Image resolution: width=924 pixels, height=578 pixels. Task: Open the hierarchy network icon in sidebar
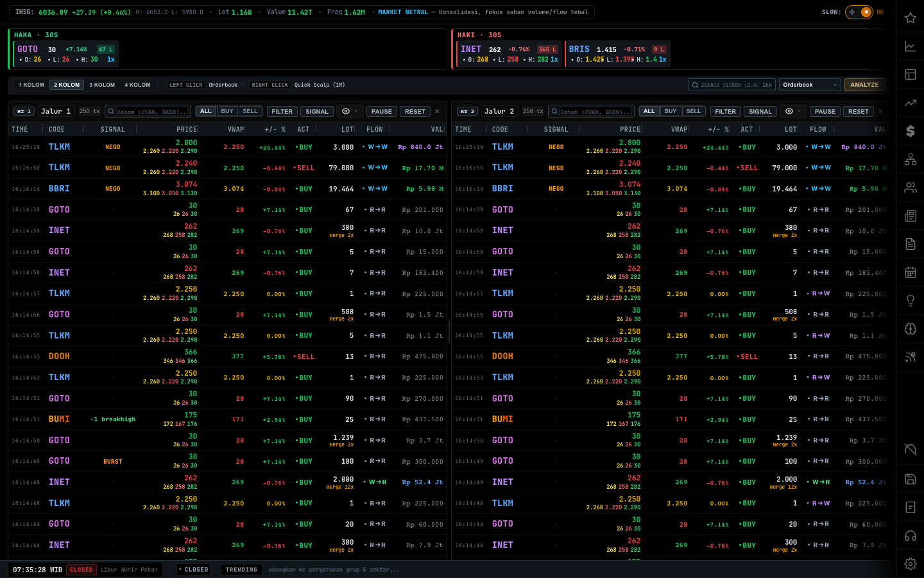(x=910, y=159)
